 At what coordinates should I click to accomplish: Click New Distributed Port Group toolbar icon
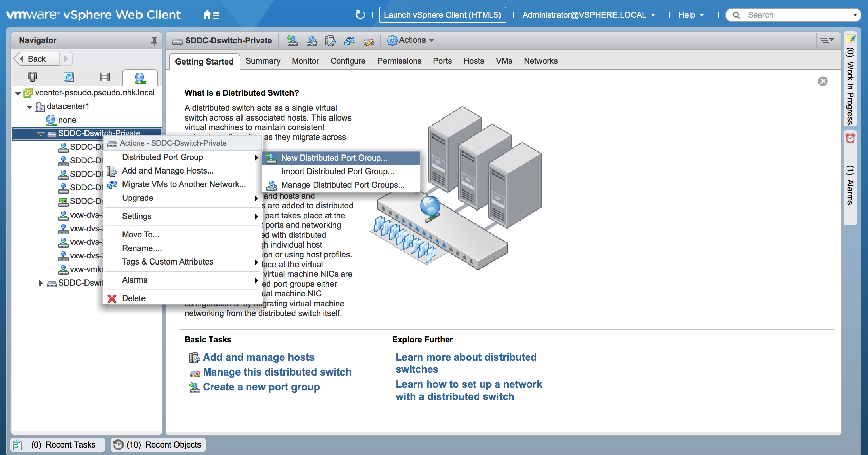(x=292, y=41)
